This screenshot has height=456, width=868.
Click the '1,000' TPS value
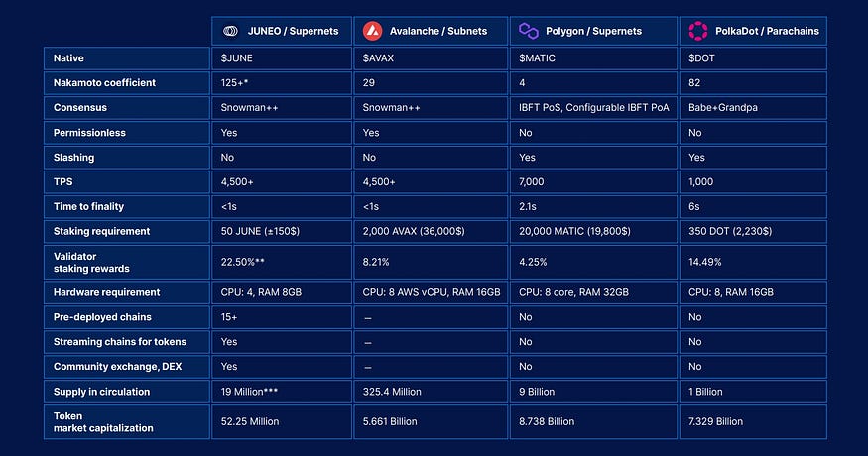pos(700,182)
